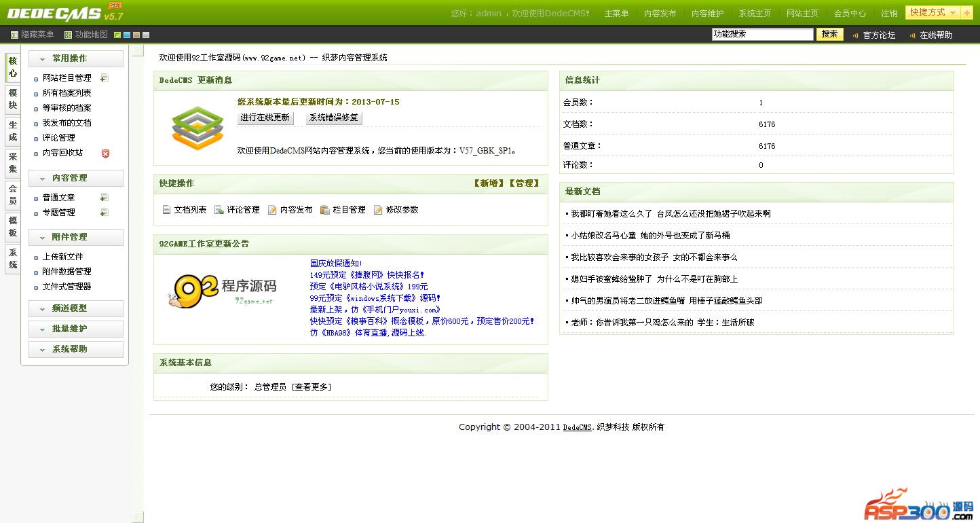This screenshot has height=523, width=980.
Task: Expand the 频道模型 menu section
Action: [x=75, y=308]
